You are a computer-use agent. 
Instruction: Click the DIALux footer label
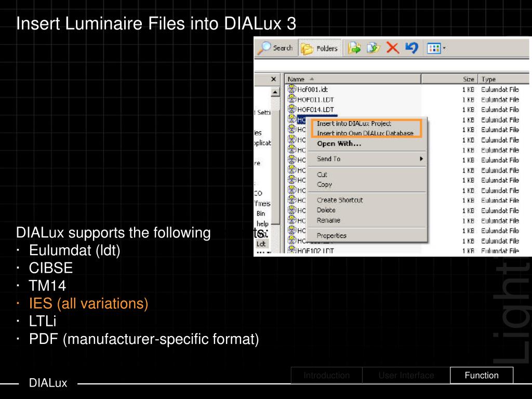pyautogui.click(x=48, y=383)
